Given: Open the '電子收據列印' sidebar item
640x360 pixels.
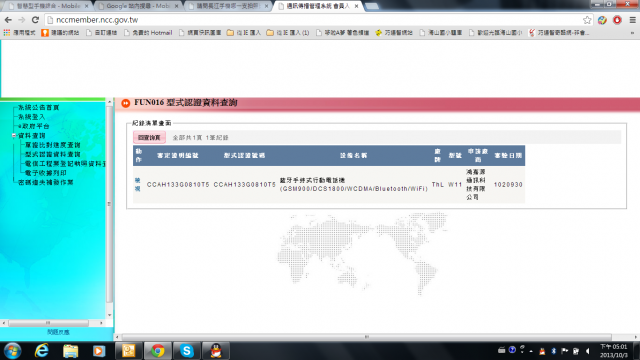Looking at the screenshot, I should [x=45, y=173].
